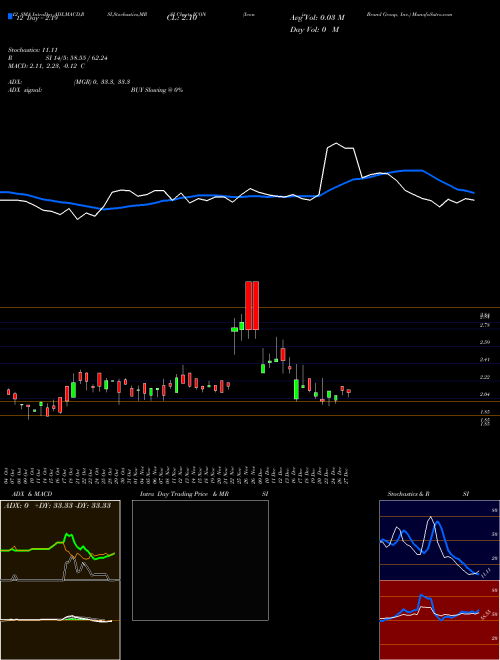Click the 'Stochastics: 11.11' reading
Image resolution: width=500 pixels, height=660 pixels.
point(32,50)
